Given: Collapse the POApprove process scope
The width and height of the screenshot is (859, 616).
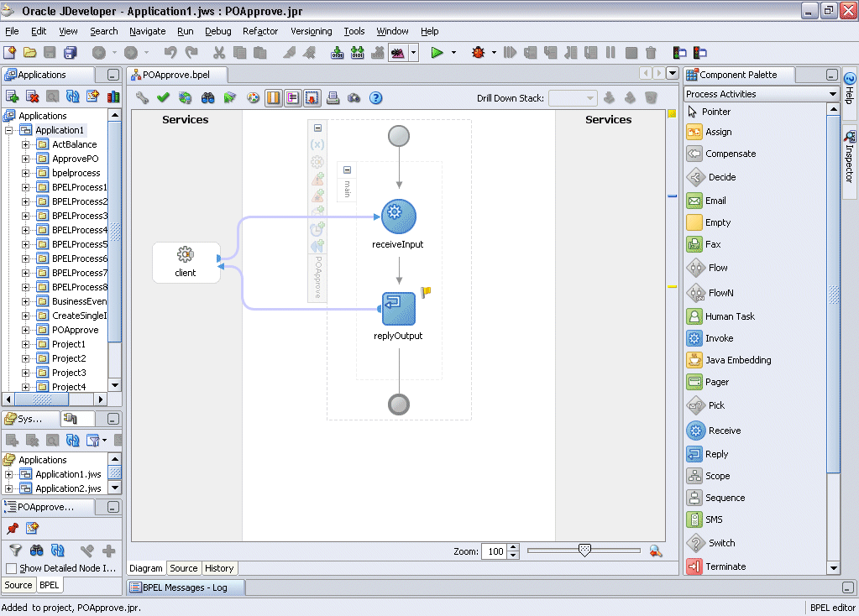Looking at the screenshot, I should [x=317, y=128].
